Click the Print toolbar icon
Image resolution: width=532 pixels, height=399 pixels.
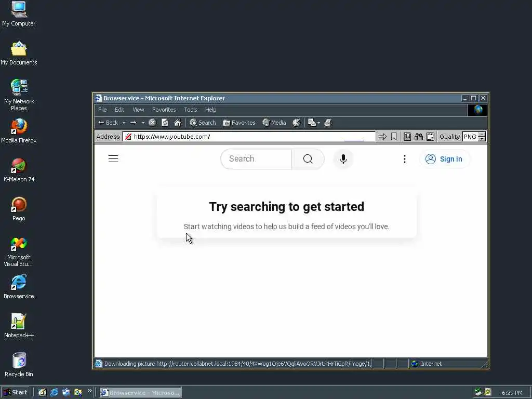point(328,123)
